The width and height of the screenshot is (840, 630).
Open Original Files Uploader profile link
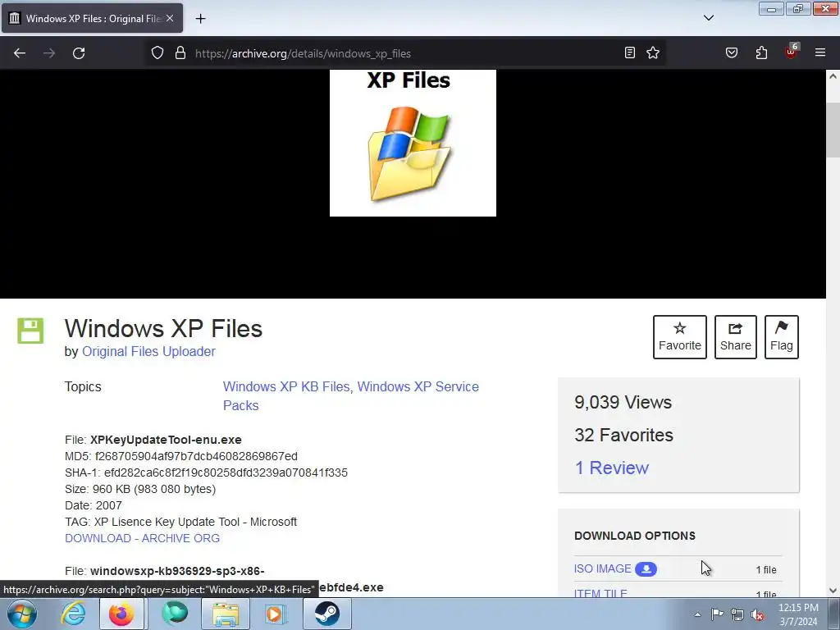(148, 351)
